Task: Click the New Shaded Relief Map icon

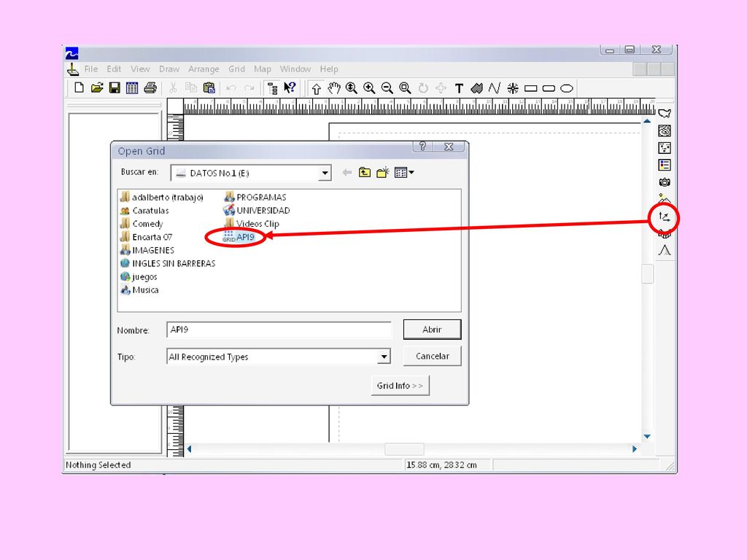Action: tap(665, 198)
